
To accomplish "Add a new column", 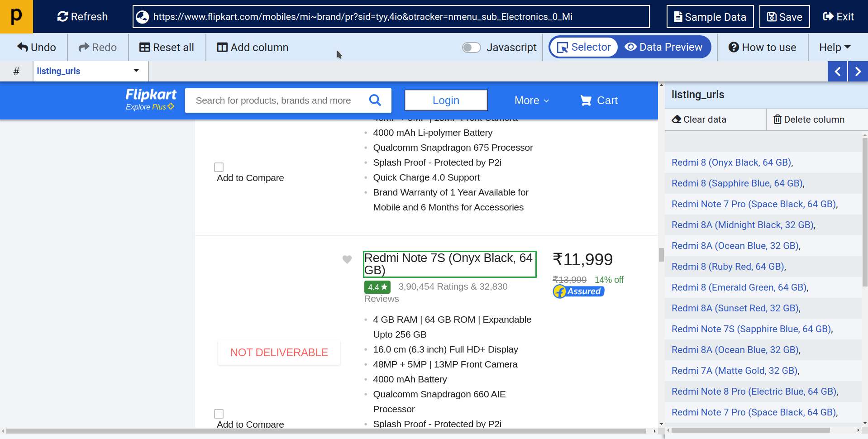I will (253, 47).
